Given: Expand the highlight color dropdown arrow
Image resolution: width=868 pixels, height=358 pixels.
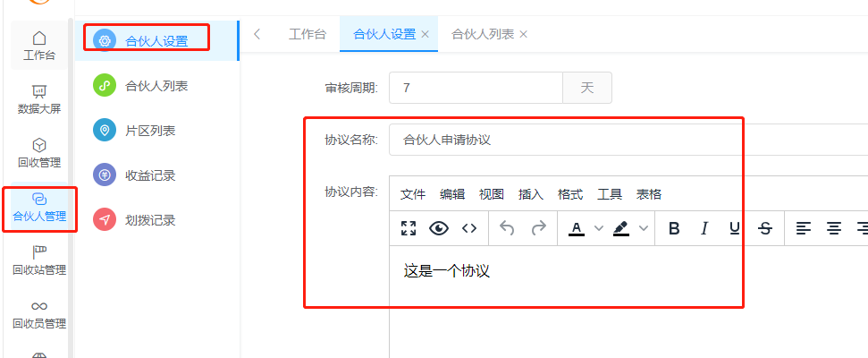Looking at the screenshot, I should click(x=644, y=228).
